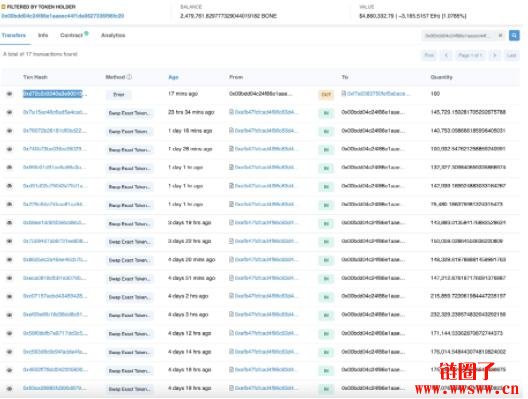Click the IN badge in 23 hrs 34 mins row
This screenshot has height=399, width=528.
(x=326, y=113)
